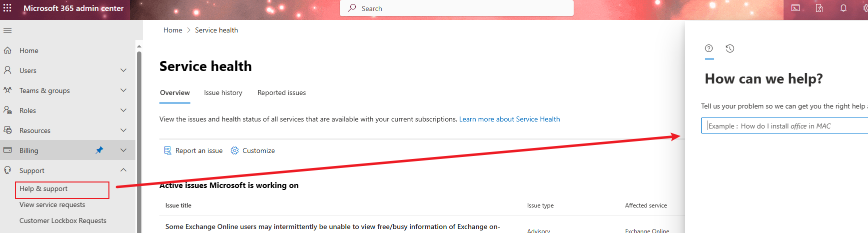Unpin Billing using the pin icon
868x233 pixels.
coord(99,150)
